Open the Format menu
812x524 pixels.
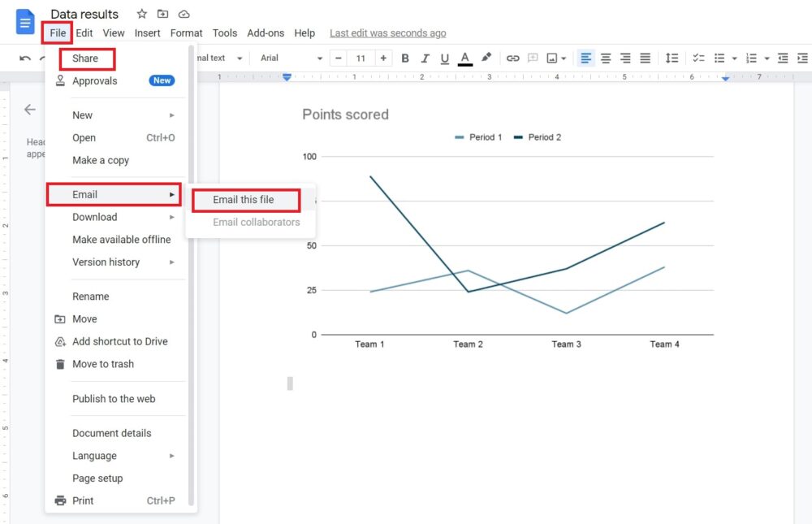(x=186, y=32)
